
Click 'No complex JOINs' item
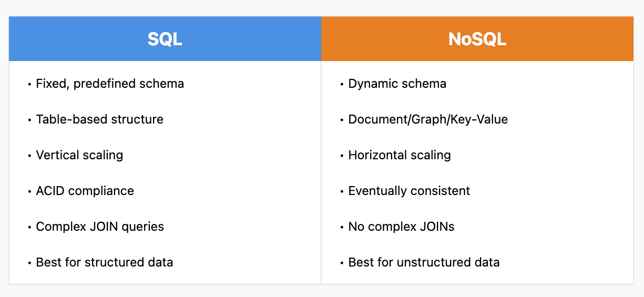point(401,227)
